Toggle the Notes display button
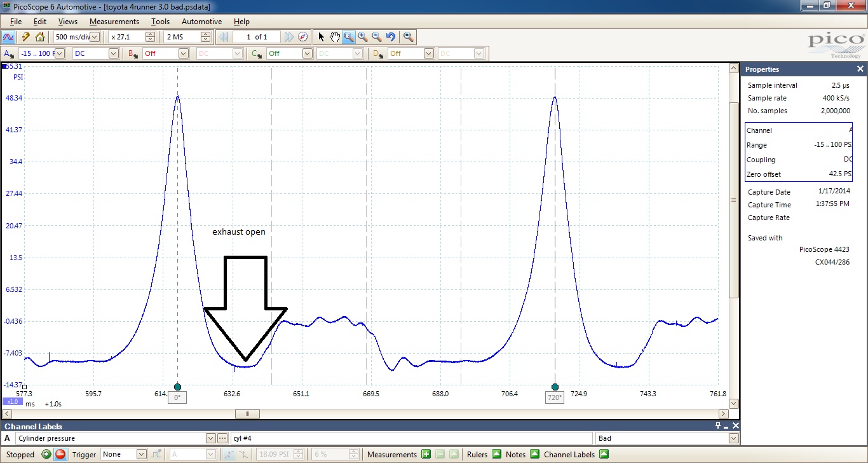 click(x=535, y=454)
